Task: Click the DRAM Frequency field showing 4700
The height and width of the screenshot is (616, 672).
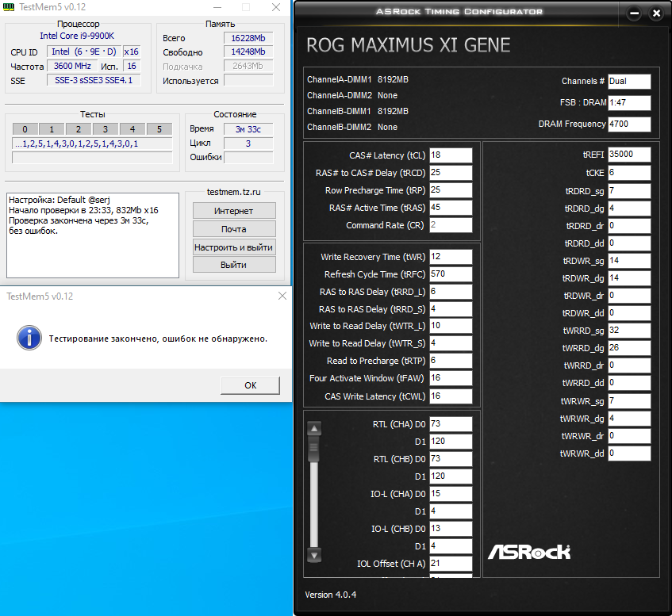Action: pos(629,124)
